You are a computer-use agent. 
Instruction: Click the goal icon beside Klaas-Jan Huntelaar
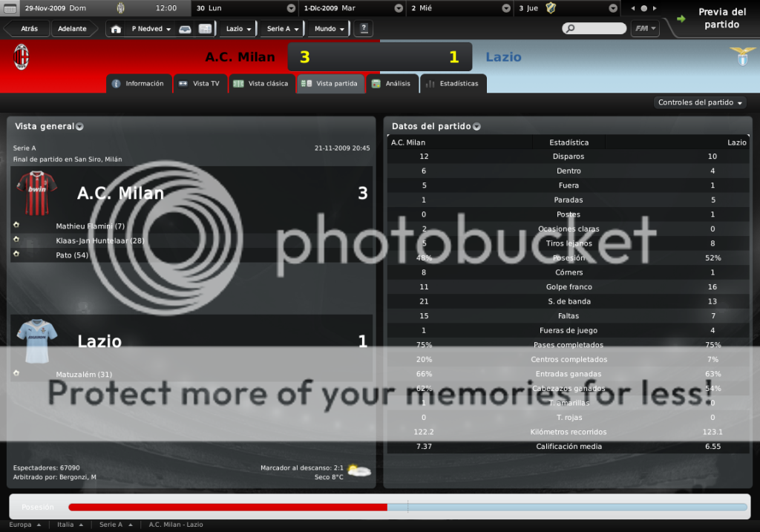tap(16, 240)
